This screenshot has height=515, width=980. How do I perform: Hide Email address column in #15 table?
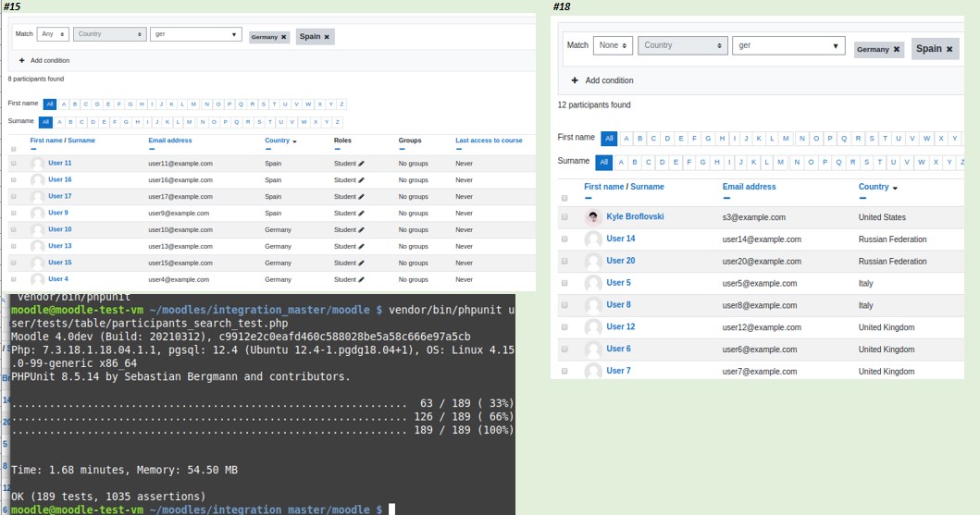(152, 149)
